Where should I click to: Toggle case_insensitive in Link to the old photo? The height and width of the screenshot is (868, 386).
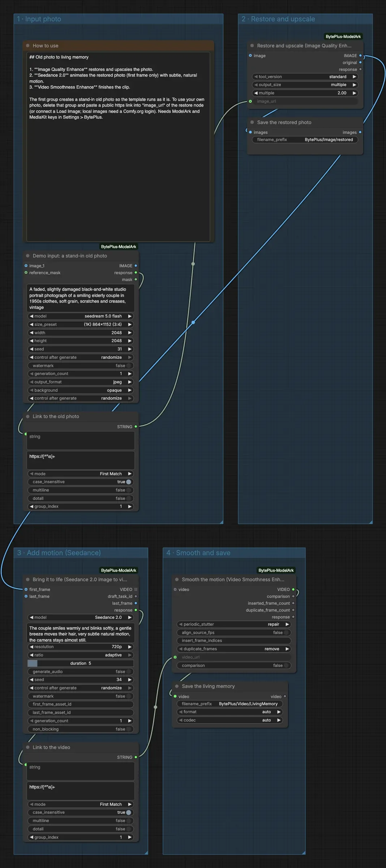pos(81,482)
